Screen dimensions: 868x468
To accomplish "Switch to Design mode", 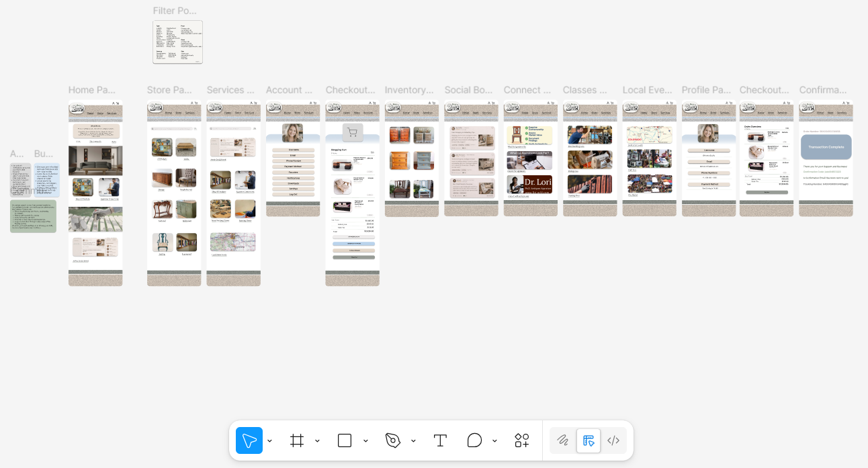I will [589, 440].
